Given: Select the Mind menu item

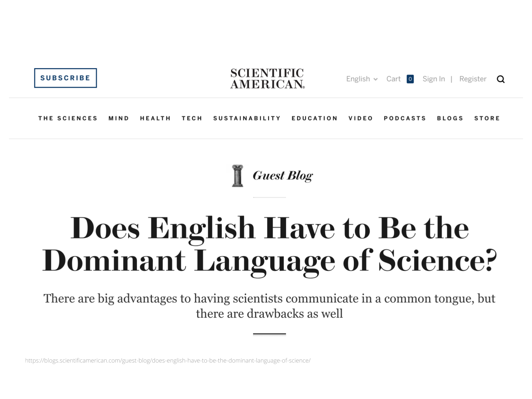Looking at the screenshot, I should 119,118.
